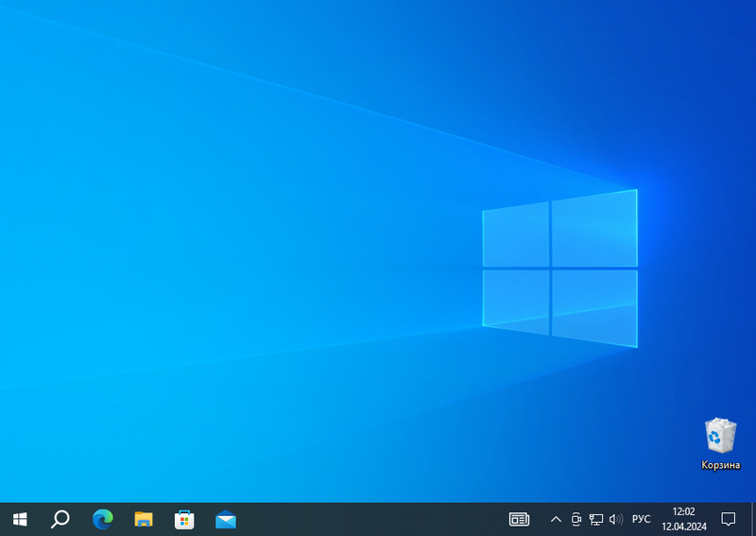Open the Action Center notifications icon
This screenshot has height=536, width=756.
(728, 519)
